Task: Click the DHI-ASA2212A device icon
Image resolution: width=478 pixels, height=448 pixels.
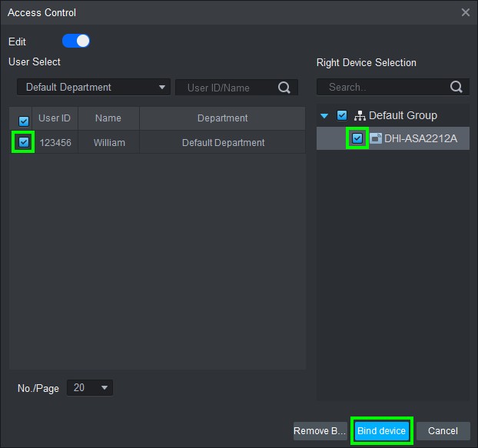Action: (376, 138)
